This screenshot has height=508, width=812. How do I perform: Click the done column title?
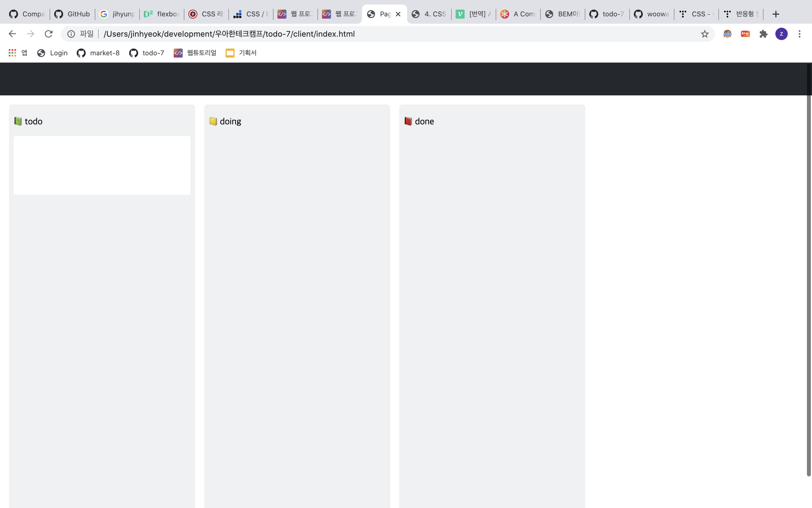424,121
